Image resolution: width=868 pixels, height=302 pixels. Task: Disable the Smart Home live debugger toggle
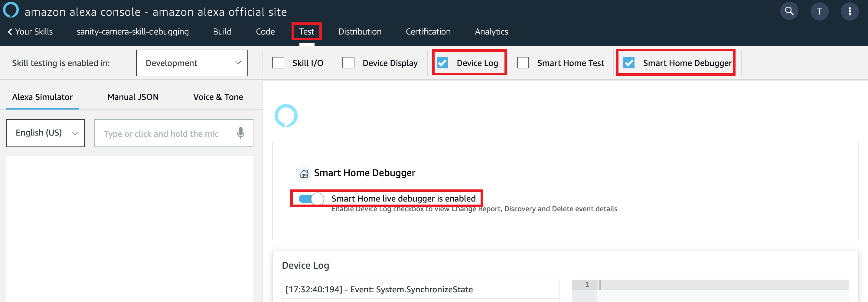click(311, 199)
